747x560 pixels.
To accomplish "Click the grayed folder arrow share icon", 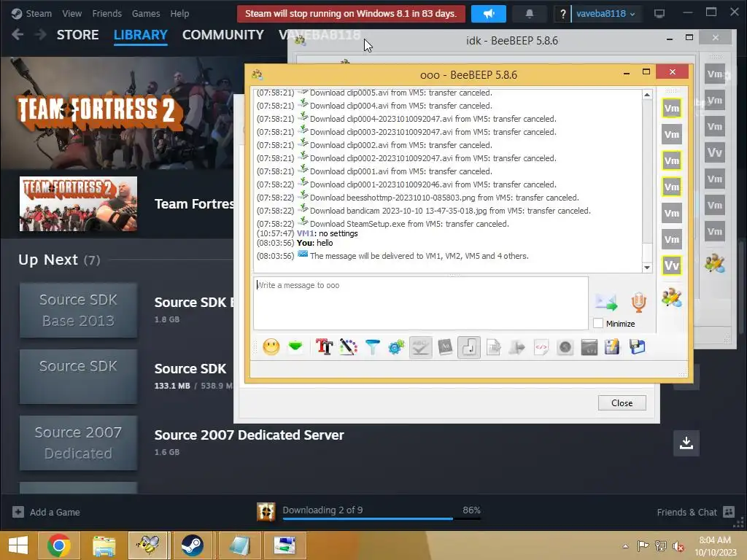I will (517, 347).
